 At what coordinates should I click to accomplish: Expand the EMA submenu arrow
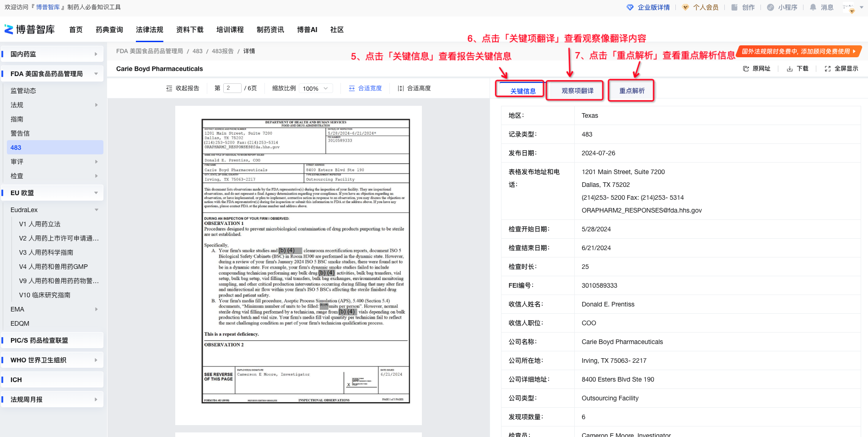(x=96, y=309)
